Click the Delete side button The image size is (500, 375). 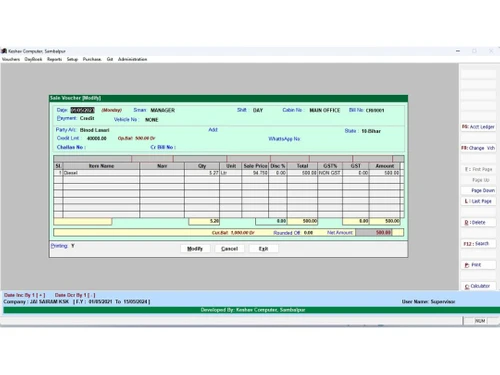coord(478,222)
